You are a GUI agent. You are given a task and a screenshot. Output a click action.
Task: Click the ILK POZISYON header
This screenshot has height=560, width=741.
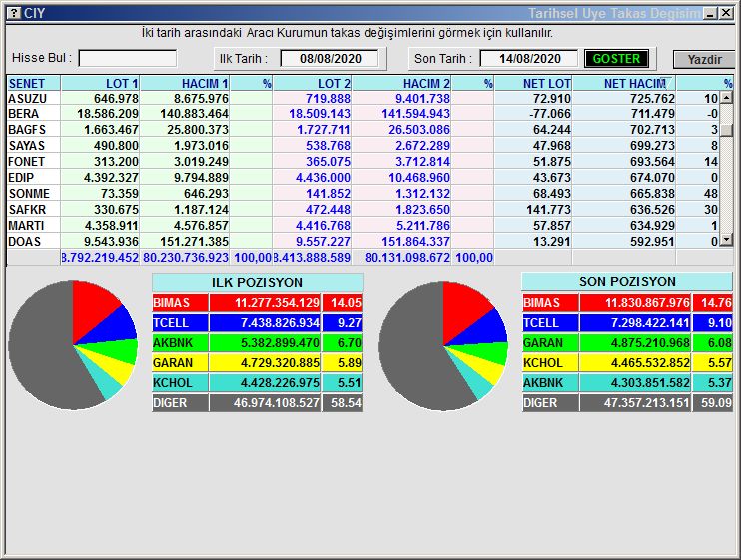pyautogui.click(x=257, y=282)
